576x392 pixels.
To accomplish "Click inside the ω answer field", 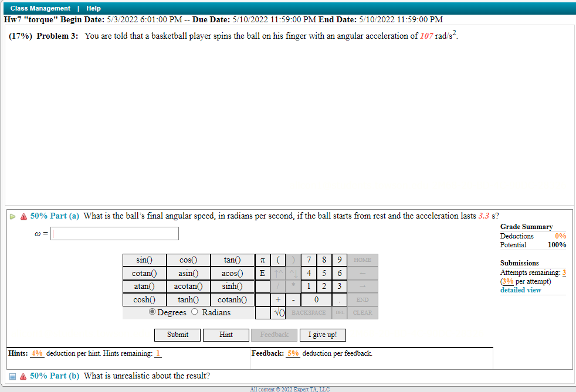I will (x=114, y=233).
